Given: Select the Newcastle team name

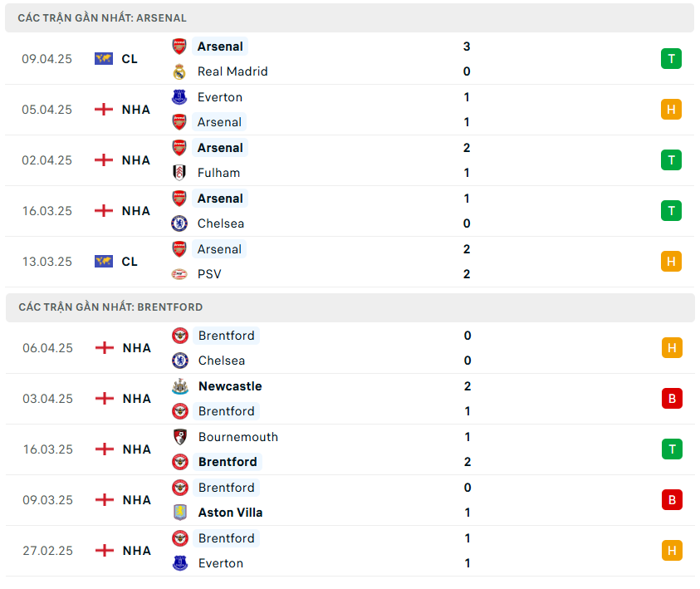Looking at the screenshot, I should [230, 386].
